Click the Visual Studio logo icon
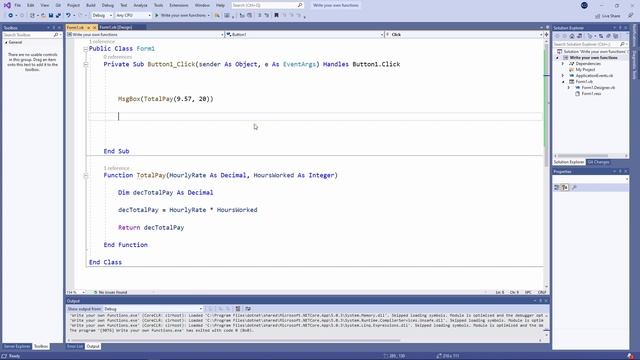Viewport: 640px width, 360px height. click(x=7, y=5)
